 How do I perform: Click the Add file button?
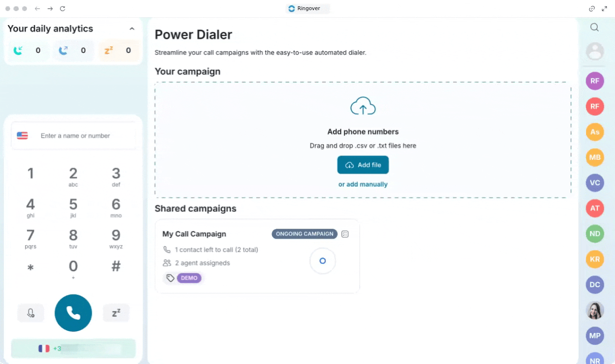pyautogui.click(x=363, y=165)
